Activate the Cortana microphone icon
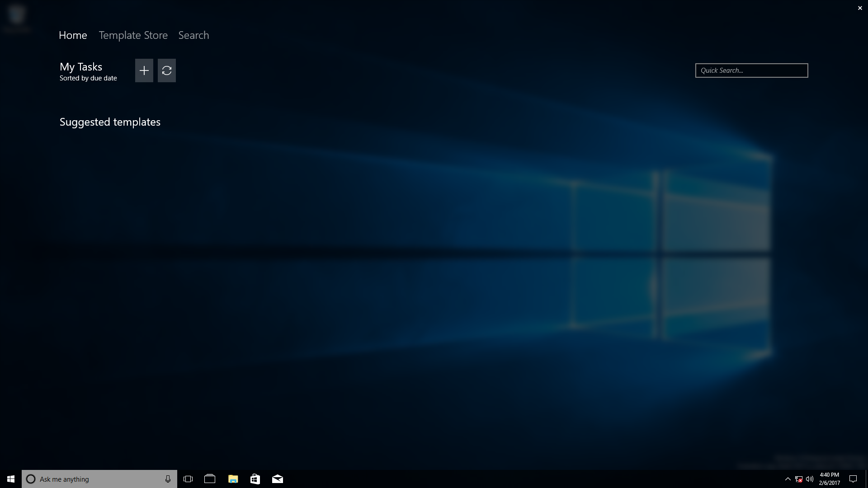The width and height of the screenshot is (868, 488). pos(168,479)
